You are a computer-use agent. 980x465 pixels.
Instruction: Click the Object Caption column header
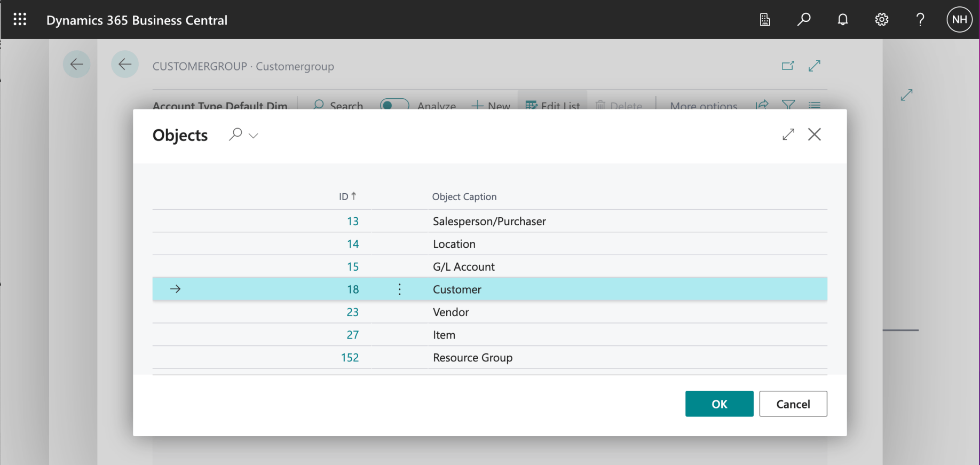[464, 196]
